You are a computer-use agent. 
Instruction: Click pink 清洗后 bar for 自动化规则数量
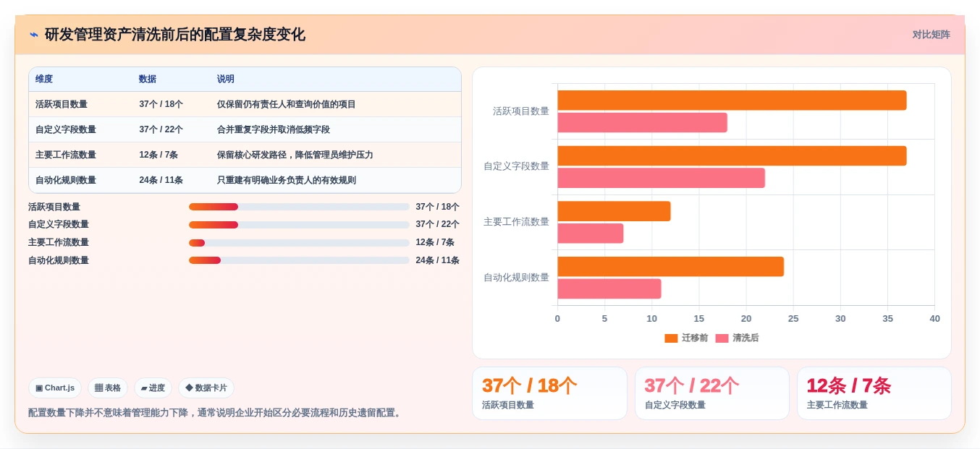click(x=609, y=289)
